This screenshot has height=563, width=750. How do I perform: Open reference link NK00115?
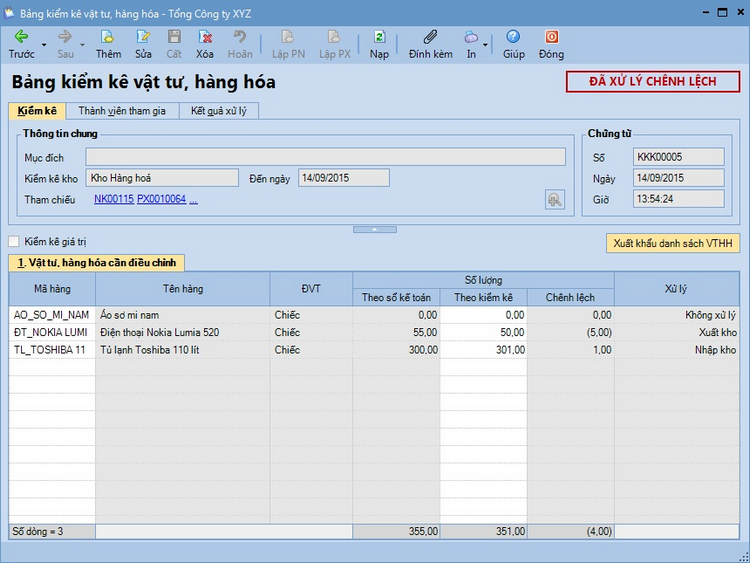click(x=114, y=199)
